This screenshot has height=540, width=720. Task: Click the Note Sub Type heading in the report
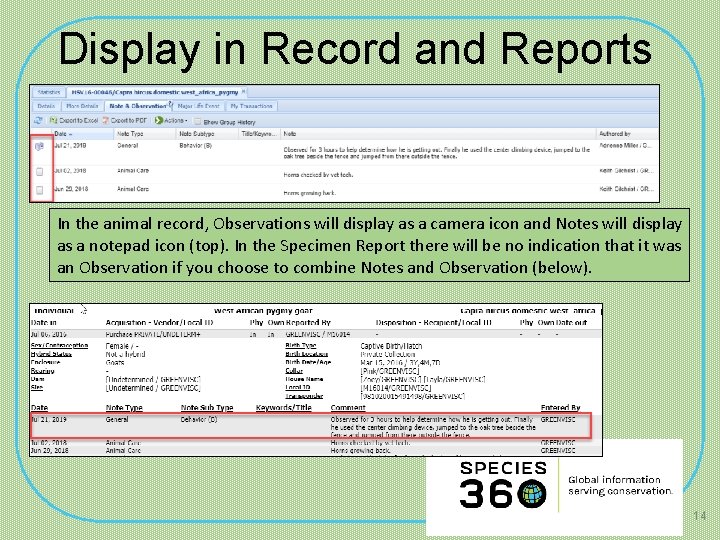click(x=207, y=408)
